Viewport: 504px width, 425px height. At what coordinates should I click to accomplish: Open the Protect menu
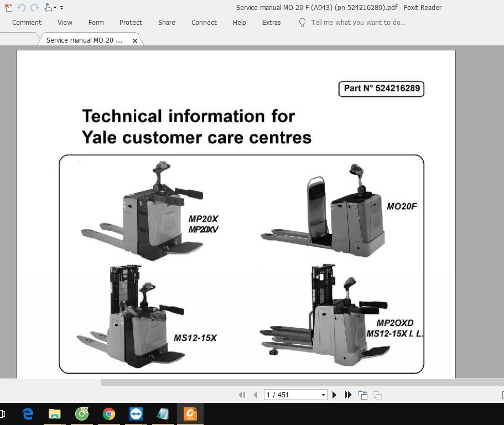click(x=131, y=23)
